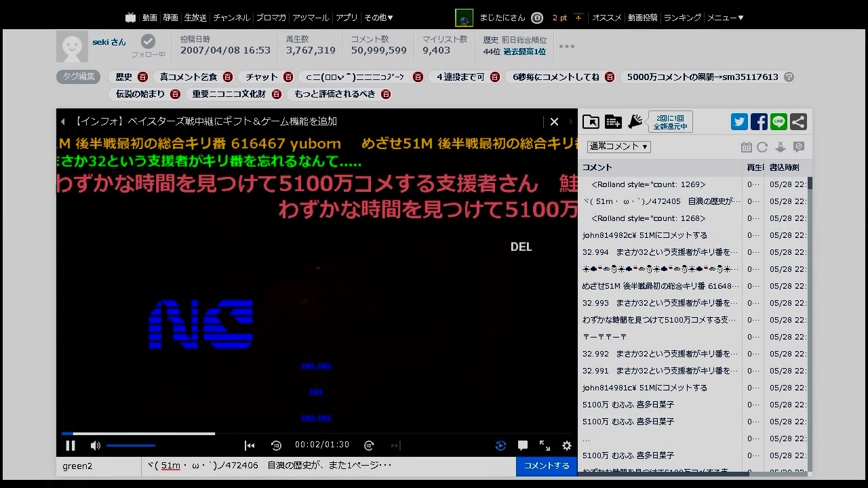Open the 通常コメント dropdown

click(619, 146)
